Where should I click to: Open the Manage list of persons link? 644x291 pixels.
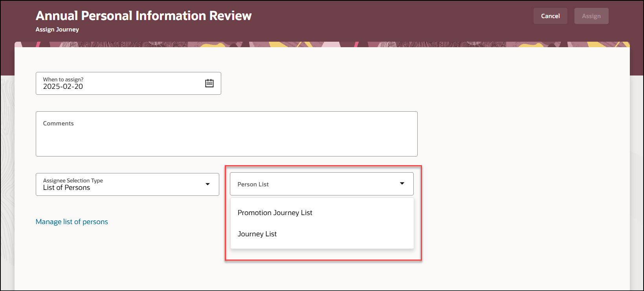[72, 222]
